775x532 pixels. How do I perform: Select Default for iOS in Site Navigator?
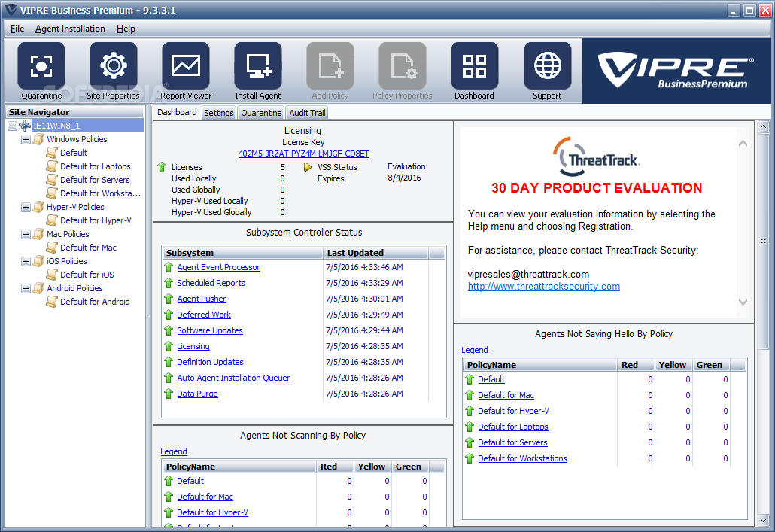(87, 275)
